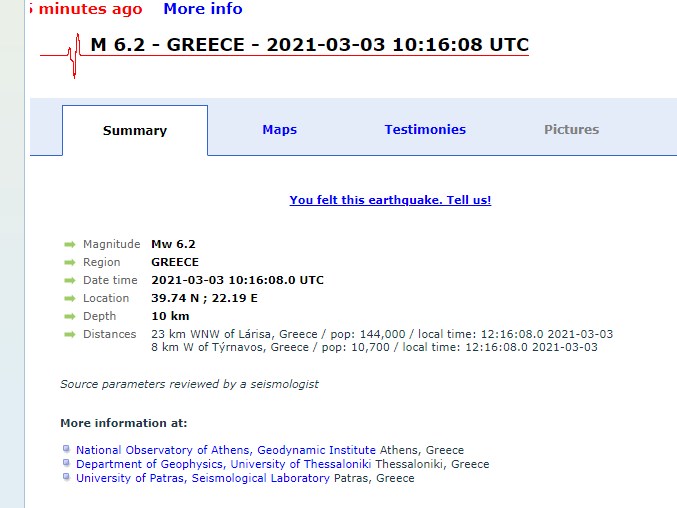Click 'You felt this earthquake. Tell us!' link
The image size is (677, 508).
[390, 200]
